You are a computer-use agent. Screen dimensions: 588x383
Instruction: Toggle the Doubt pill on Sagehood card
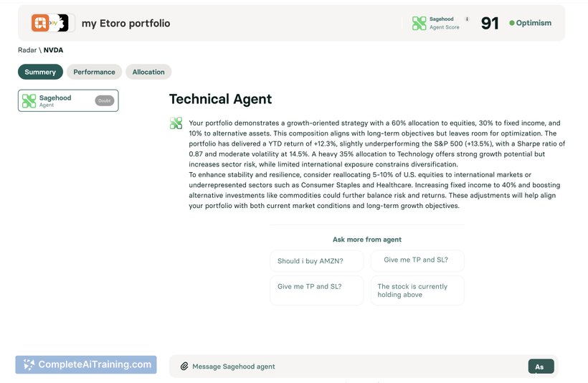coord(105,100)
